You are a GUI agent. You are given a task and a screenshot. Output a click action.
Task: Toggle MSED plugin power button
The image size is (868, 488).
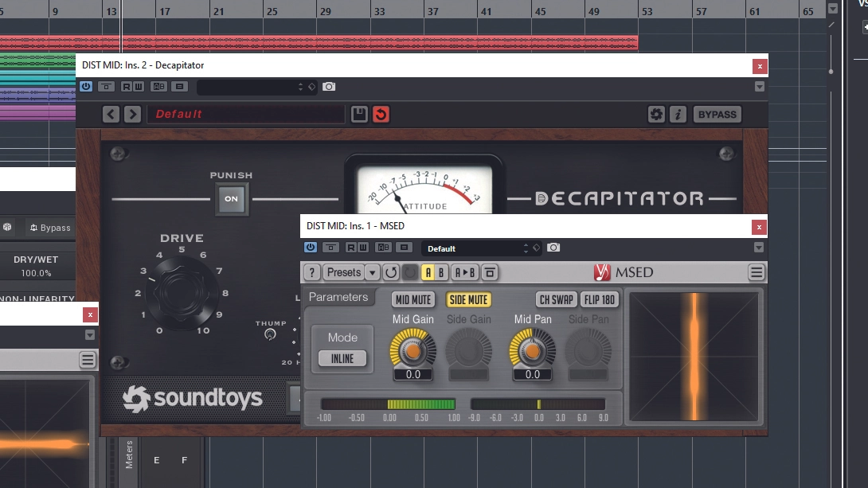(310, 248)
